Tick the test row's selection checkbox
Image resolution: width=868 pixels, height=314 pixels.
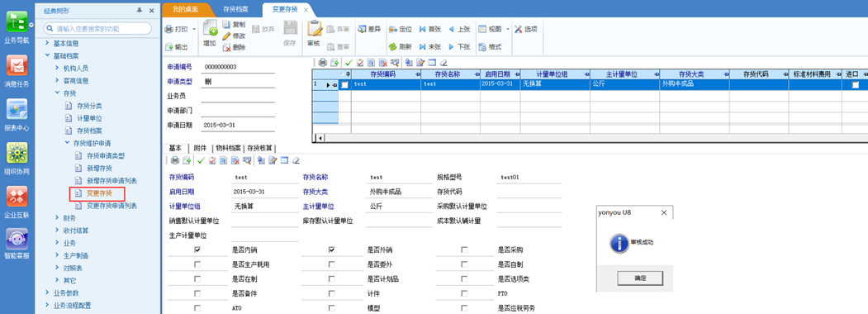coord(344,85)
